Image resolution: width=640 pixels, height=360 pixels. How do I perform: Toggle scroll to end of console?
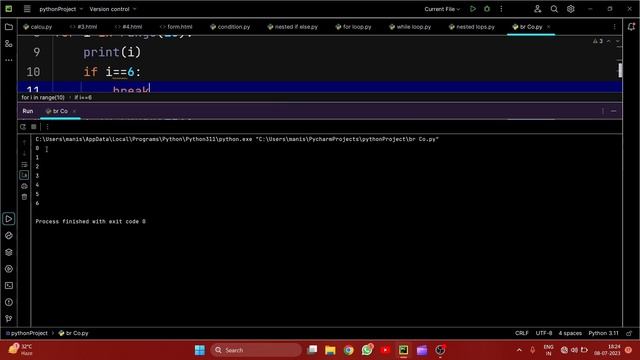[24, 175]
